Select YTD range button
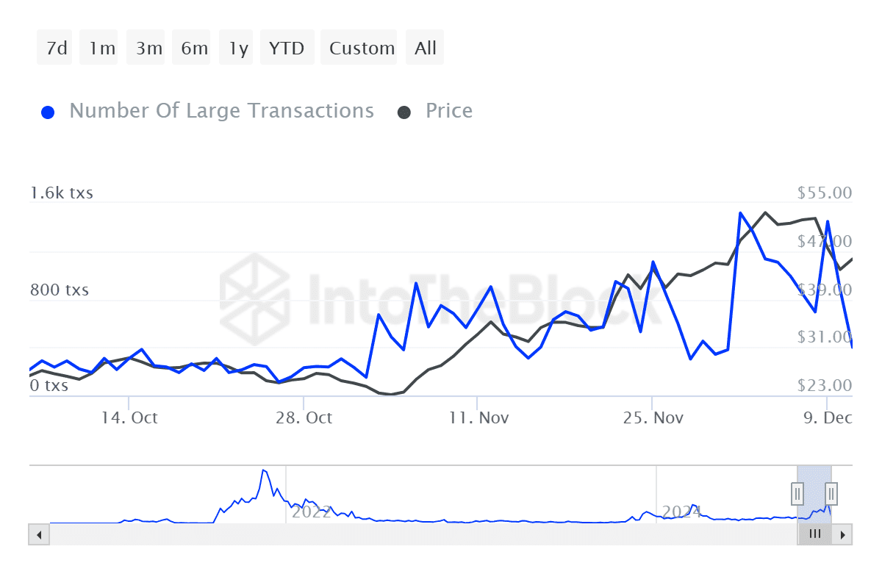The width and height of the screenshot is (882, 588). click(286, 49)
